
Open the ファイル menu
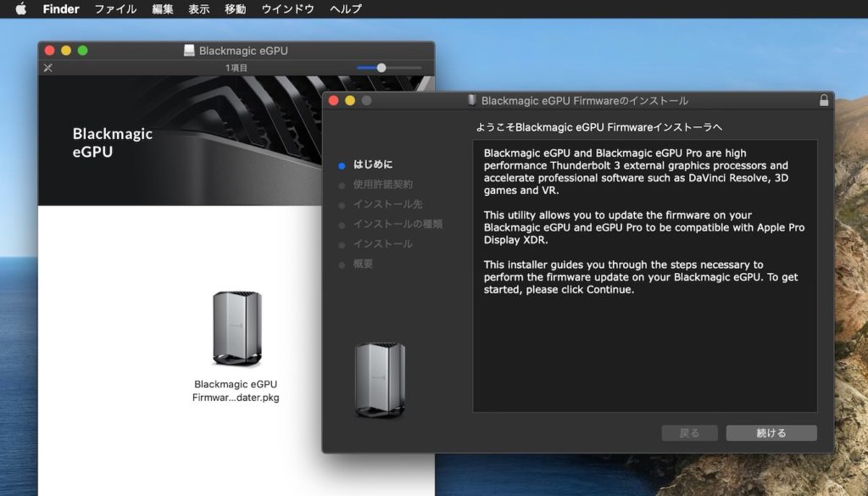(x=114, y=9)
